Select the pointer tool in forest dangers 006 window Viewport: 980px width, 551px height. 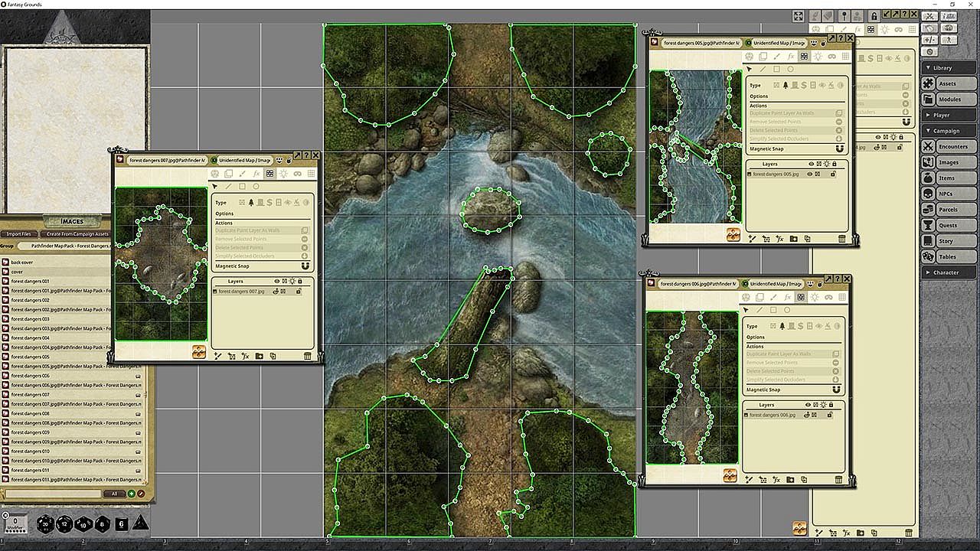(x=745, y=310)
